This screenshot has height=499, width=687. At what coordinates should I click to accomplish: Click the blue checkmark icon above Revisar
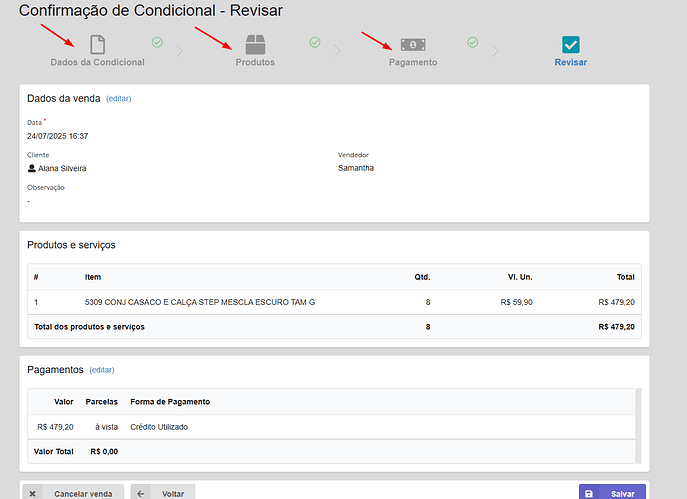[x=571, y=45]
